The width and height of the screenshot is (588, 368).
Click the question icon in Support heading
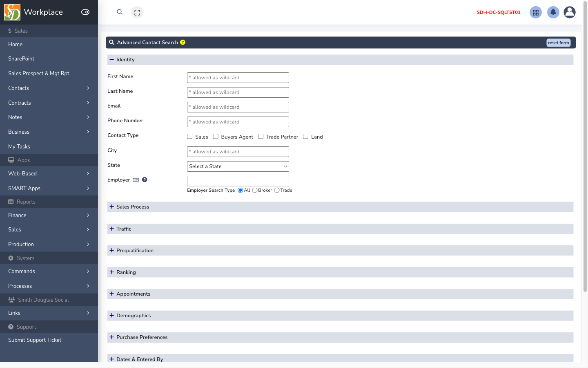11,327
